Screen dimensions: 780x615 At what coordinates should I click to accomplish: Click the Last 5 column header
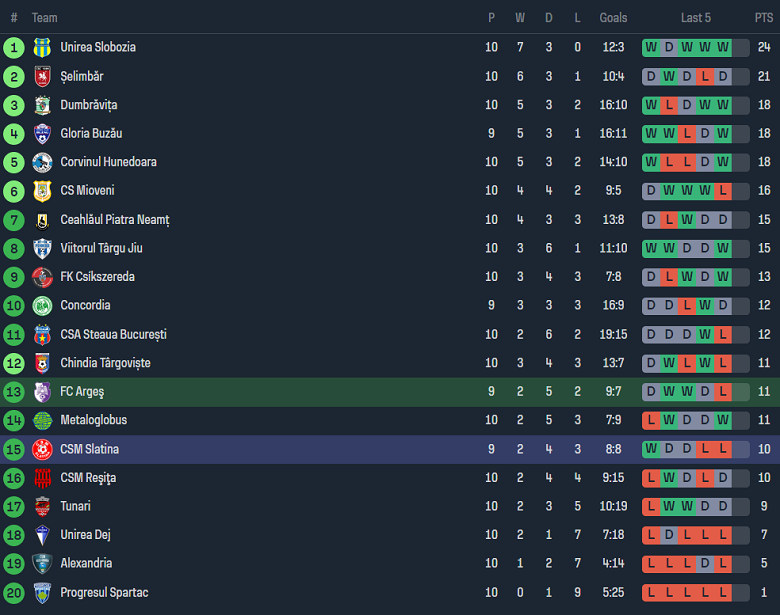[x=696, y=18]
